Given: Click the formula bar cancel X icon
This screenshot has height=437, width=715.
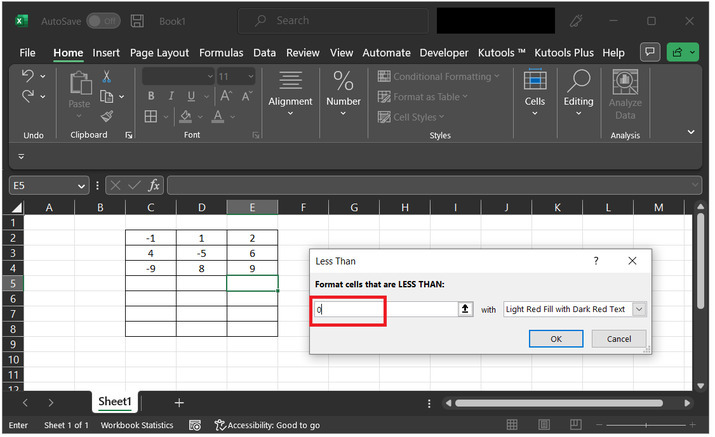Looking at the screenshot, I should point(115,185).
